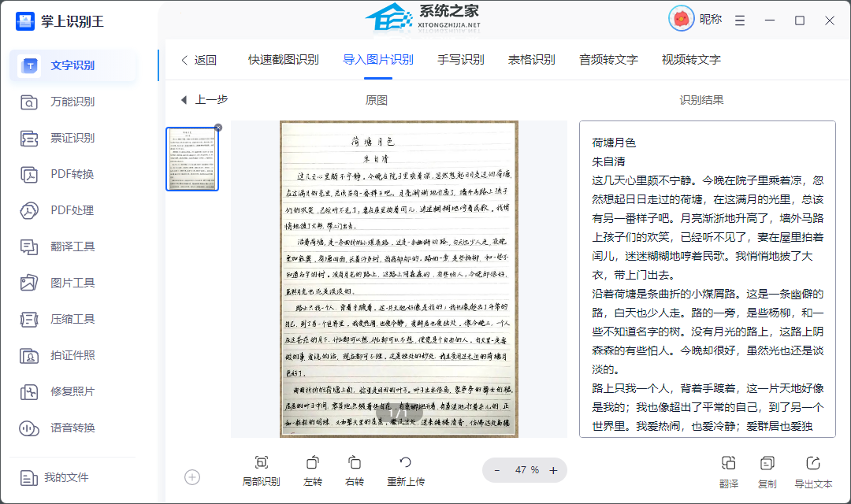Switch to the 视频转文字 tab

tap(691, 60)
